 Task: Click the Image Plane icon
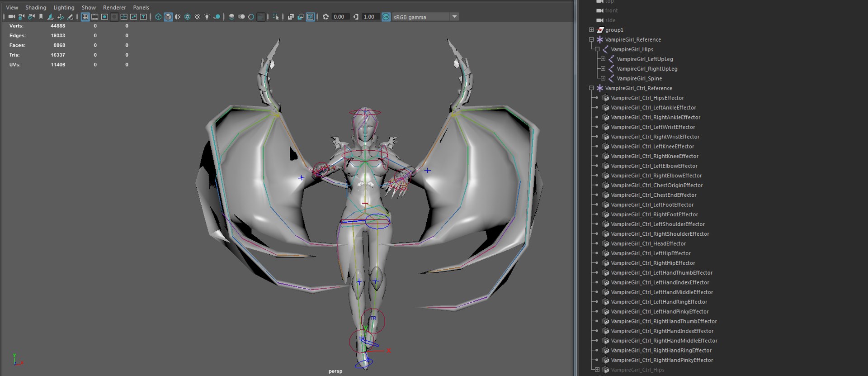tap(51, 17)
